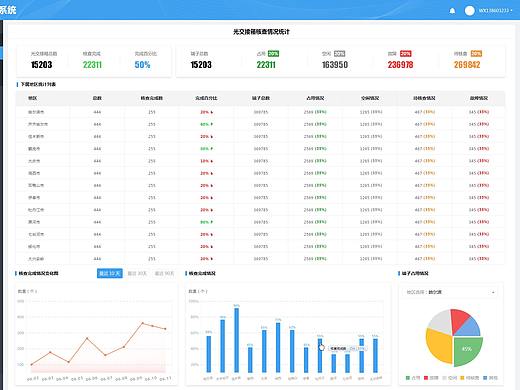Screen dimensions: 520x390
Task: Click the 总数 column header
Action: [97, 98]
